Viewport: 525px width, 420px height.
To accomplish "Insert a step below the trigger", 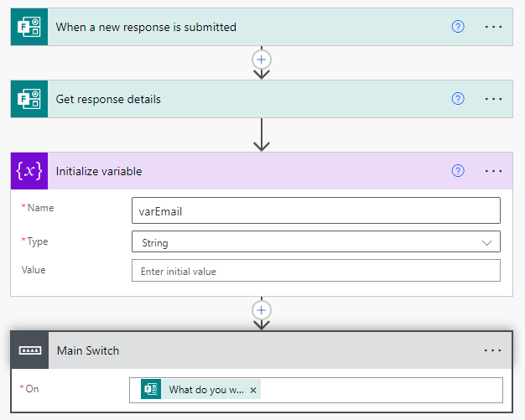I will [262, 60].
